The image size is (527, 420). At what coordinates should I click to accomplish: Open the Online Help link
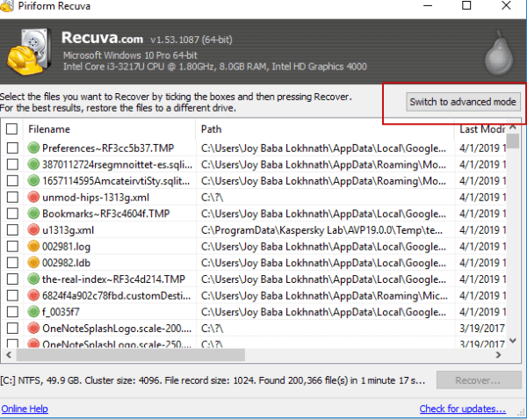(x=25, y=409)
